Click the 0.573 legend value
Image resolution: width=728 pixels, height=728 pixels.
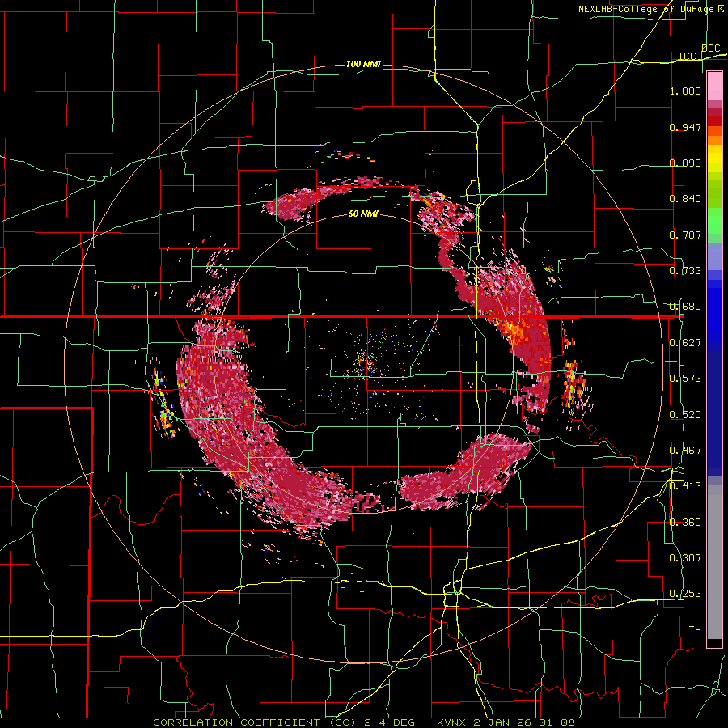(685, 379)
